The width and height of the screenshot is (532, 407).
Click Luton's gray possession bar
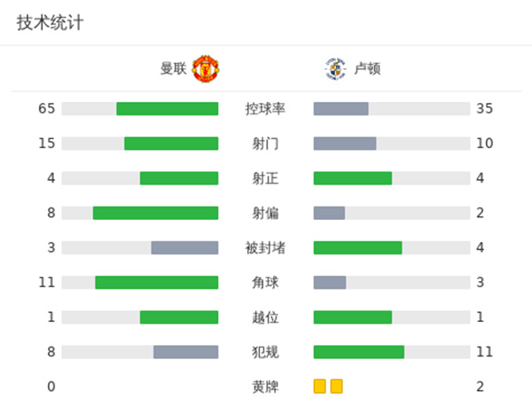(340, 109)
